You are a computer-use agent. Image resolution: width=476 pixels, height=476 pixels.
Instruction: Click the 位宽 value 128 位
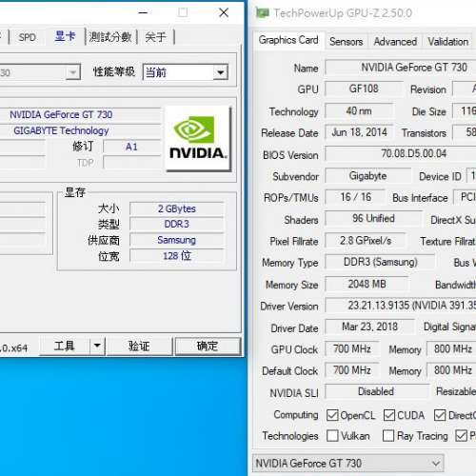[x=177, y=256]
